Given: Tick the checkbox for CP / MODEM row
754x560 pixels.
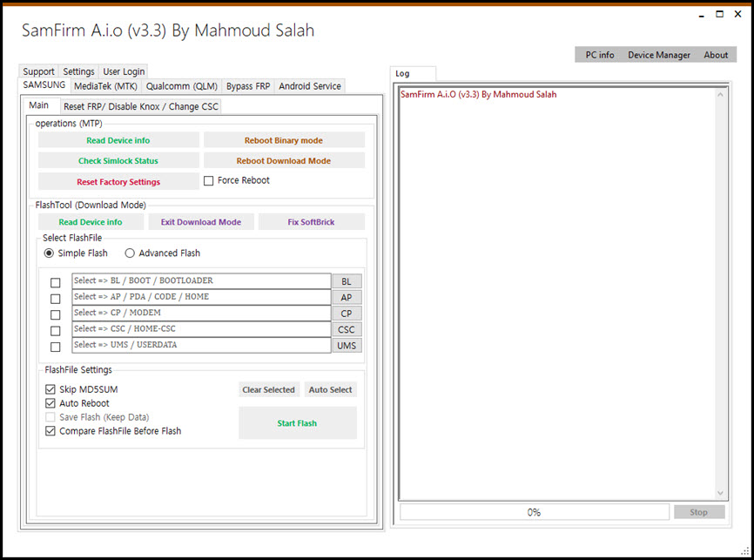Looking at the screenshot, I should (x=56, y=314).
